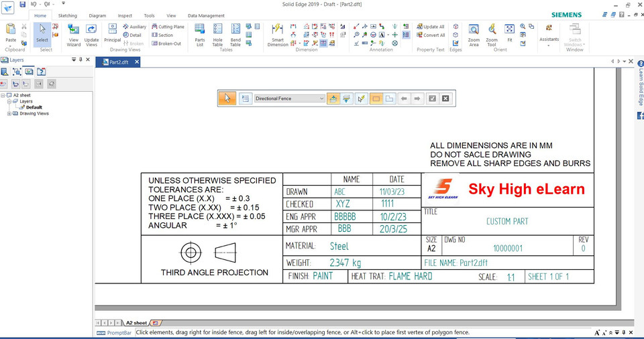
Task: Select the A2 sheet tab at bottom
Action: coord(136,323)
